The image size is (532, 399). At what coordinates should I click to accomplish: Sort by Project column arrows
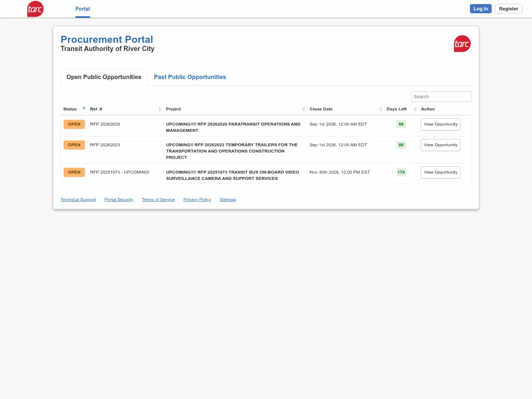coord(303,109)
